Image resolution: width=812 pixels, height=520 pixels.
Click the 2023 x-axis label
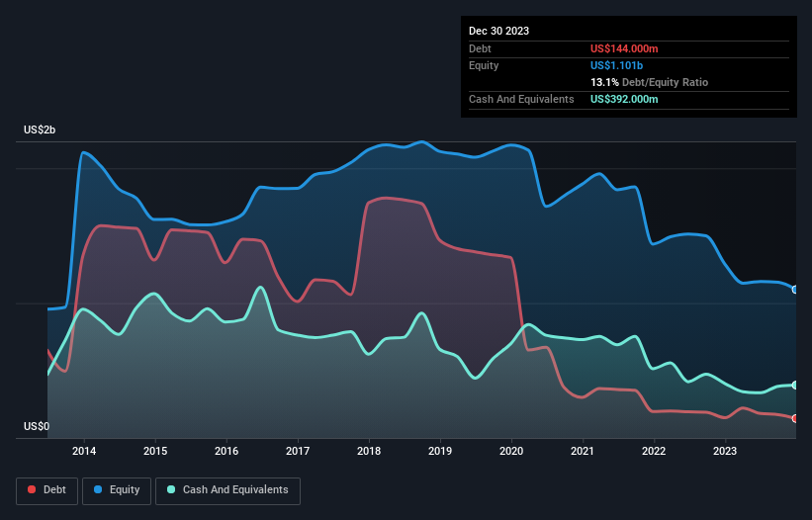725,451
